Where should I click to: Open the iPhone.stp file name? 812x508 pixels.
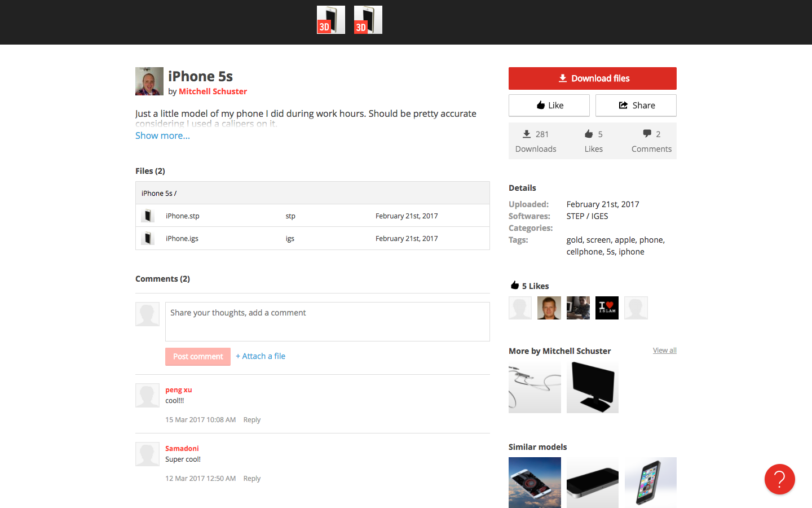click(x=183, y=216)
